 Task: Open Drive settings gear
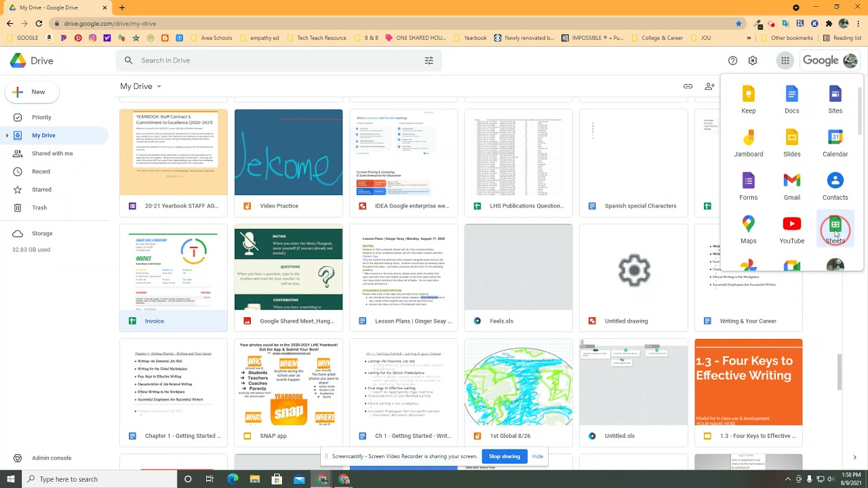coord(753,60)
